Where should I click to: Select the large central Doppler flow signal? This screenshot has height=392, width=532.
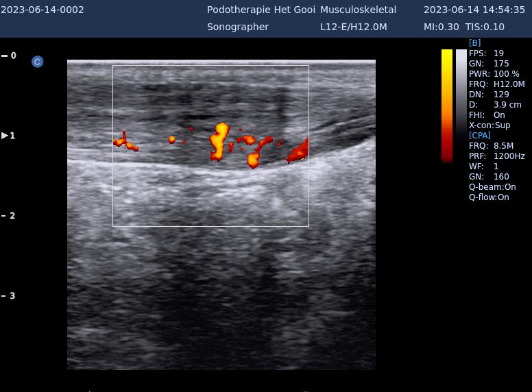tap(219, 140)
